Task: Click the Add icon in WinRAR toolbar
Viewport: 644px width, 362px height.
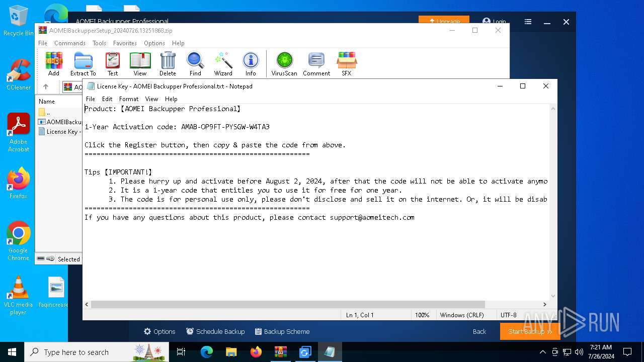Action: [54, 64]
